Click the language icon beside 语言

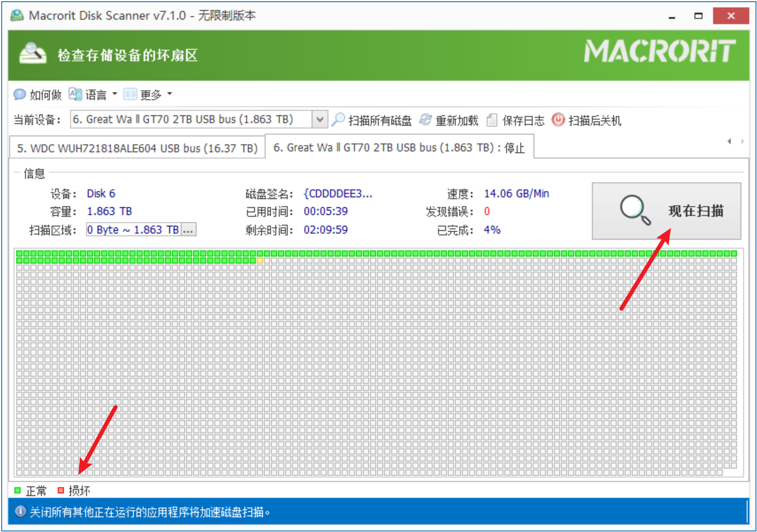click(75, 94)
